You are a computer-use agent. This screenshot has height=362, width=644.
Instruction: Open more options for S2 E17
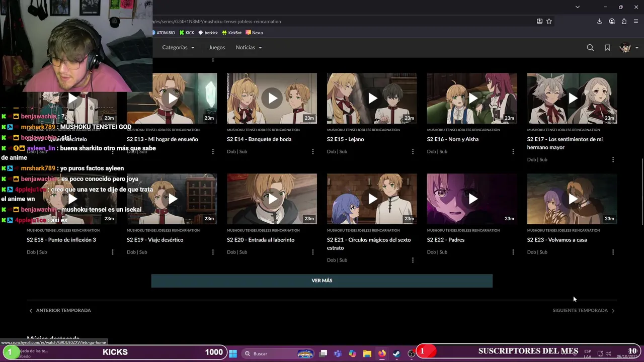613,159
